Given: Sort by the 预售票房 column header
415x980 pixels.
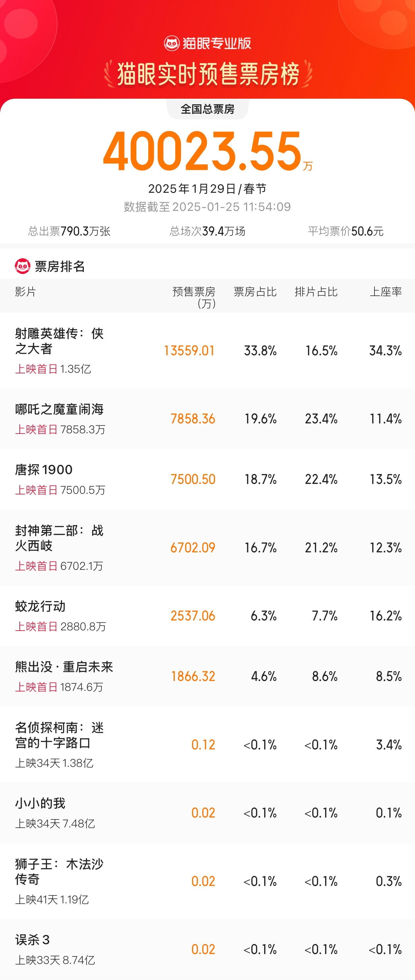Looking at the screenshot, I should pos(194,297).
